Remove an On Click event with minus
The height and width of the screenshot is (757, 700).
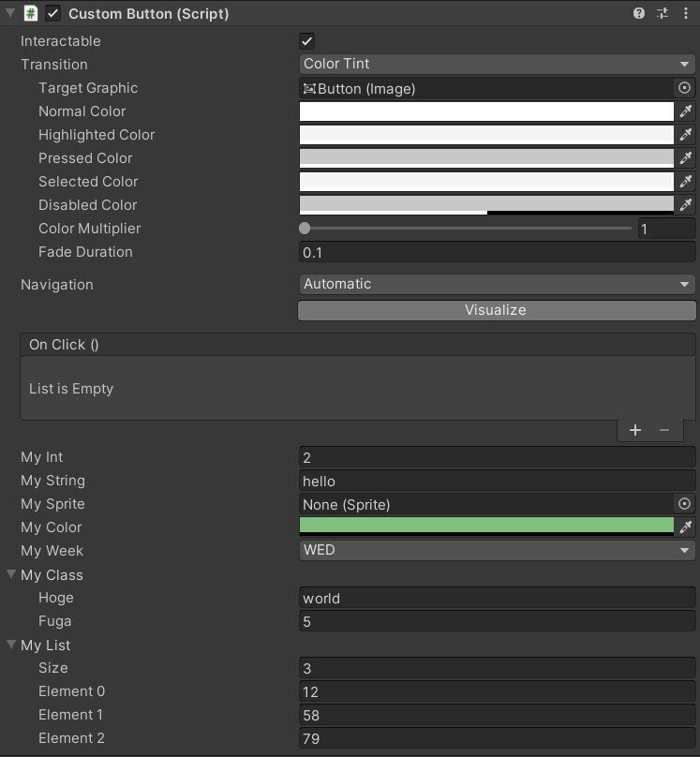664,430
